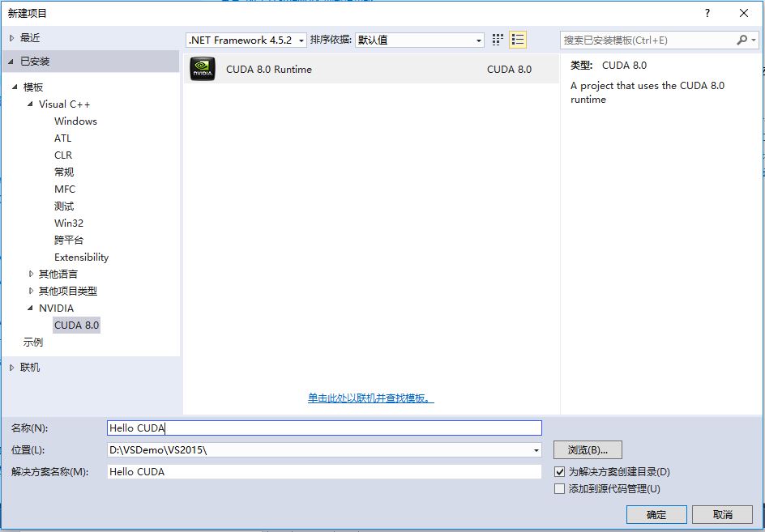Click the search magnifier icon
The image size is (765, 532).
click(741, 40)
